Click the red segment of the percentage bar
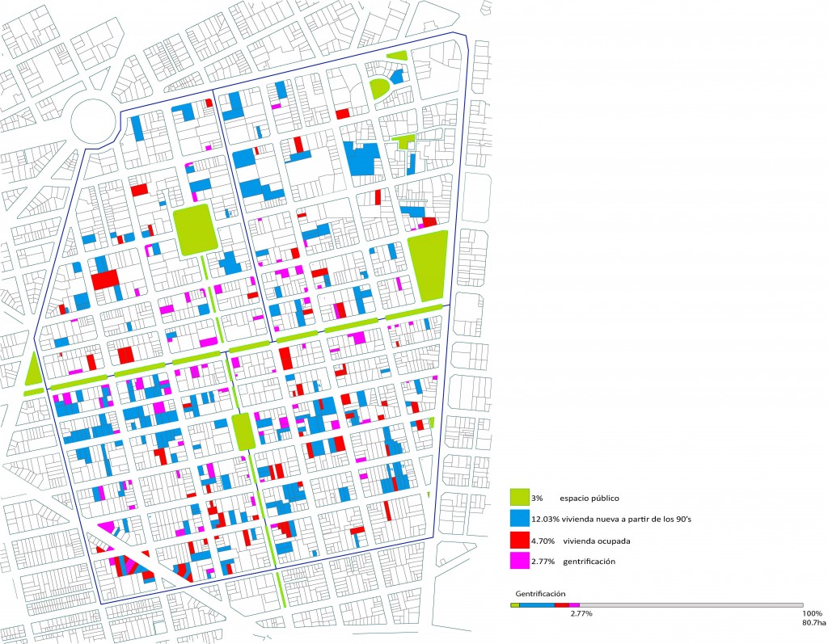This screenshot has height=644, width=828. coord(562,605)
